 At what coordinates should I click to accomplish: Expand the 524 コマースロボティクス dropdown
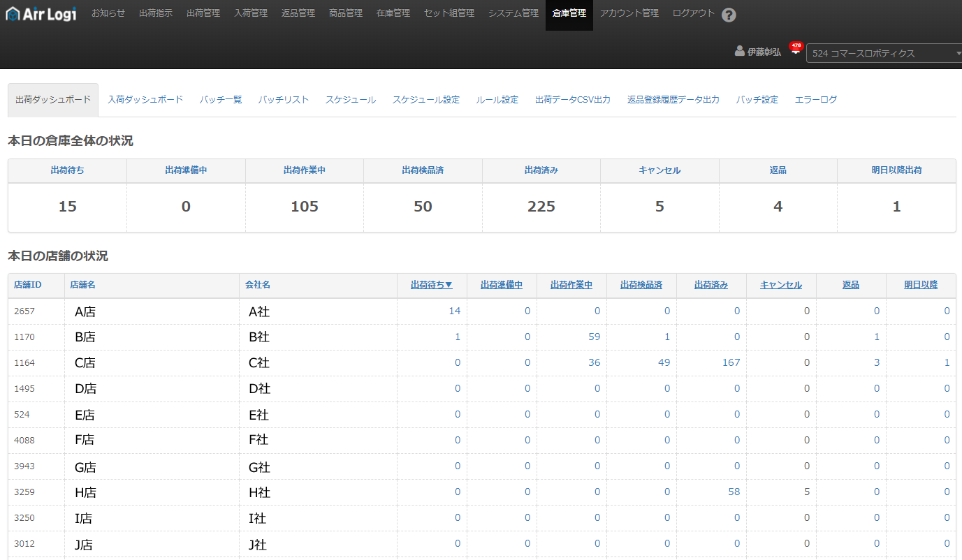click(884, 53)
